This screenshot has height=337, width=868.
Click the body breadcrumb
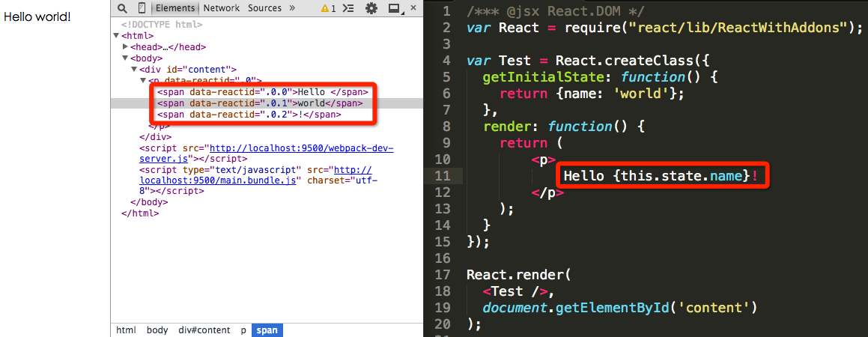157,330
